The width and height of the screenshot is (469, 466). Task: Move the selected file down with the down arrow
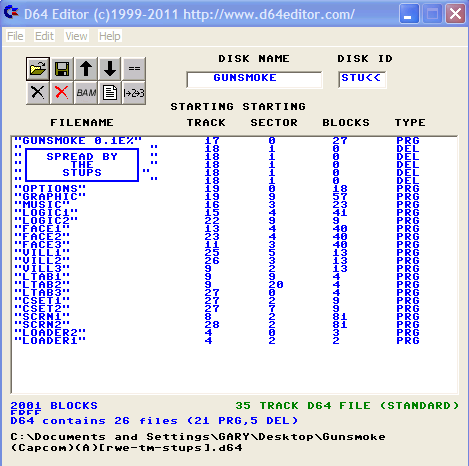(x=110, y=69)
